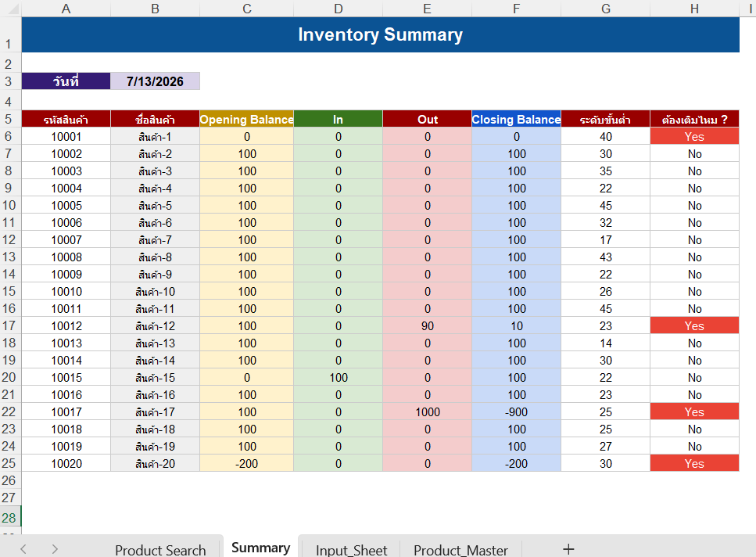Screen dimensions: 756x557
Task: Select the date cell 7/13/2026
Action: coord(155,81)
